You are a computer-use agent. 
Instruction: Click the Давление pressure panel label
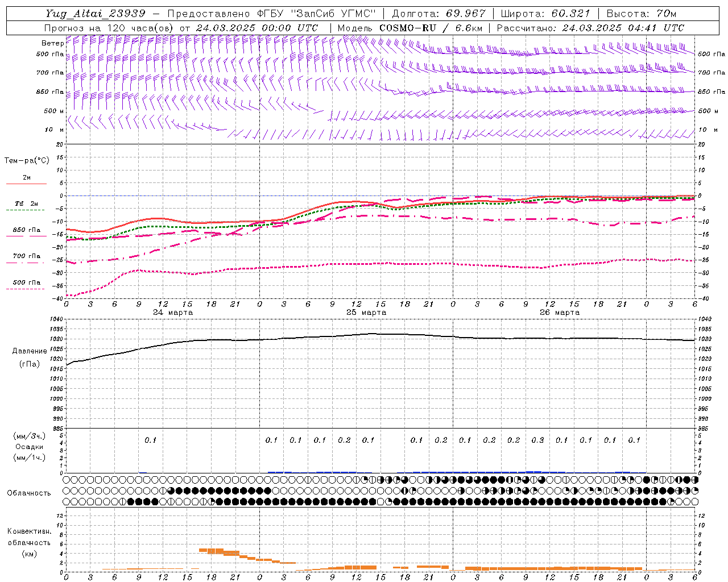tap(30, 351)
